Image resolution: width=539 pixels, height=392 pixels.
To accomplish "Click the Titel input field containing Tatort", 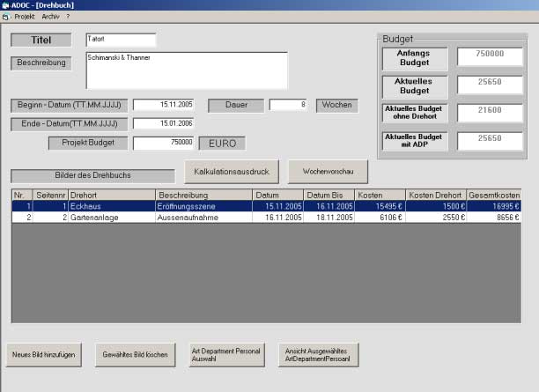I will click(x=121, y=40).
